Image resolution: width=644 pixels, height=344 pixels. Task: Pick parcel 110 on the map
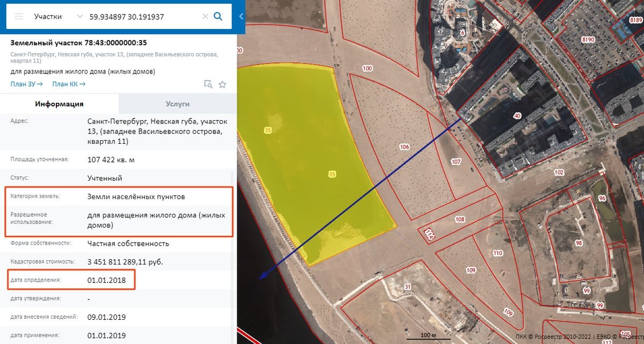[497, 253]
